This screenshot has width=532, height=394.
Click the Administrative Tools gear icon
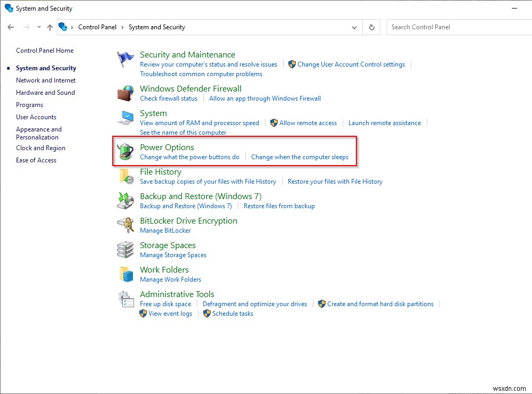(x=126, y=299)
